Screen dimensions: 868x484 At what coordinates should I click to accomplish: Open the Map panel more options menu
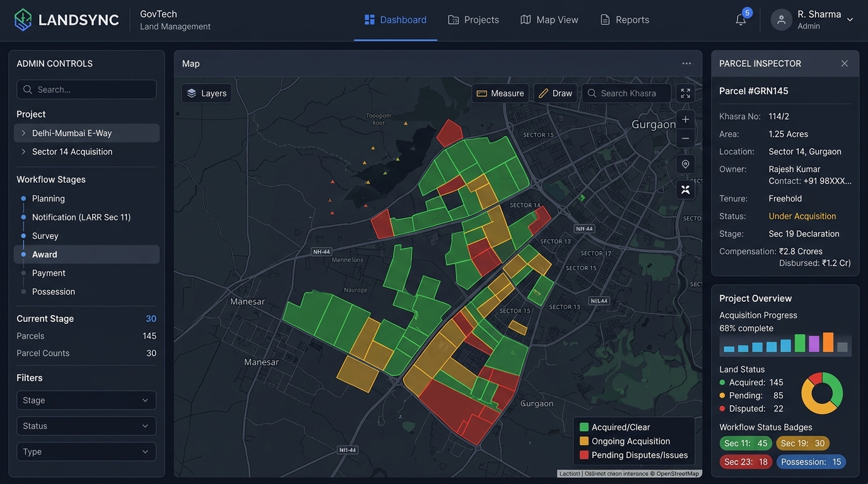pyautogui.click(x=686, y=64)
